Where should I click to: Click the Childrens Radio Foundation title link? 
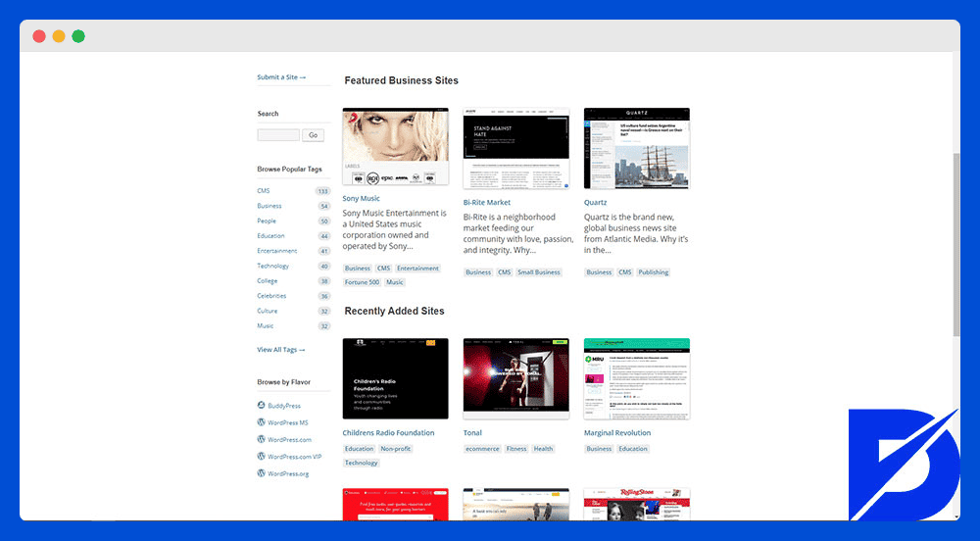[x=388, y=433]
